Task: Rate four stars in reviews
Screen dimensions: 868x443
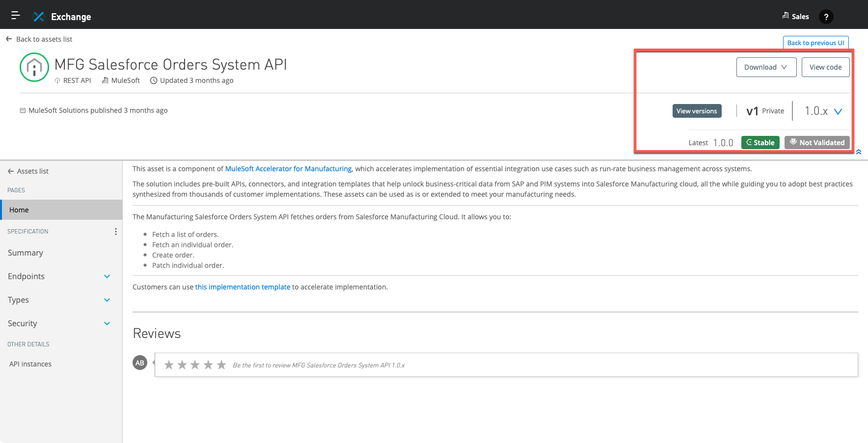Action: (x=208, y=365)
